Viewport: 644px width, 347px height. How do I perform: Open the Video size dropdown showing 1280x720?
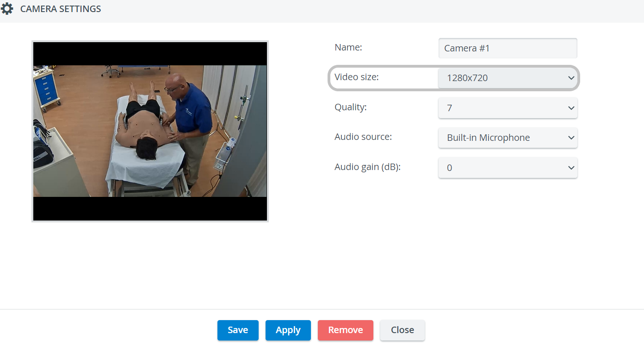[508, 78]
